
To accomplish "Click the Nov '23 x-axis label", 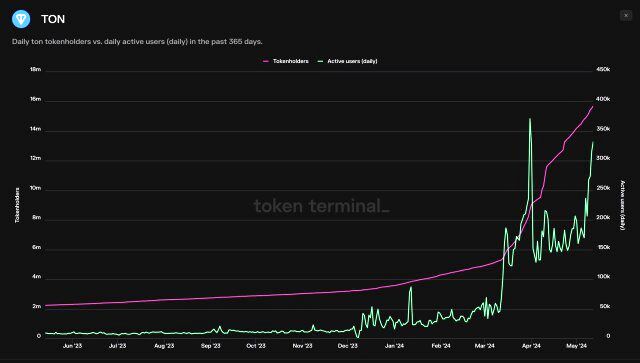I will pos(302,346).
